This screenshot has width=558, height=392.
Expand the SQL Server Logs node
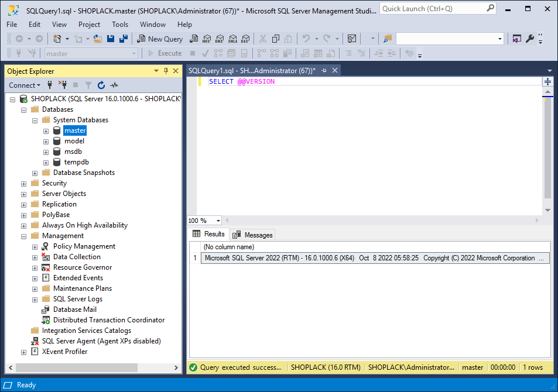tap(35, 300)
